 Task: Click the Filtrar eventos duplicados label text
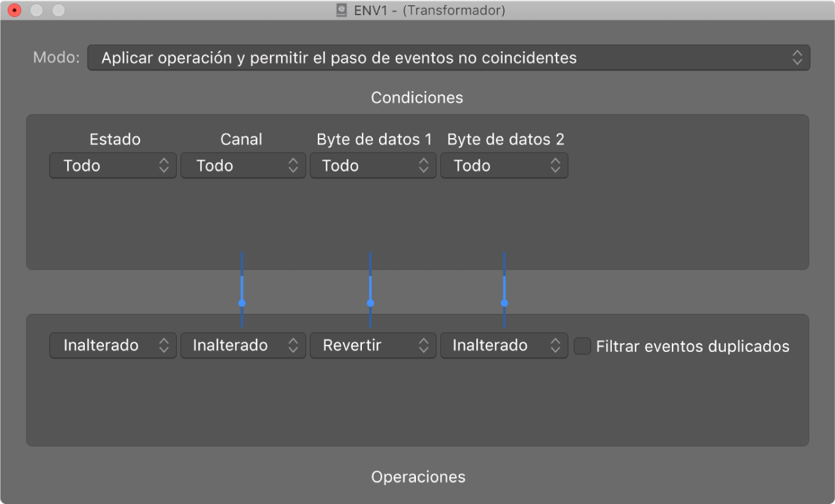[x=692, y=347]
